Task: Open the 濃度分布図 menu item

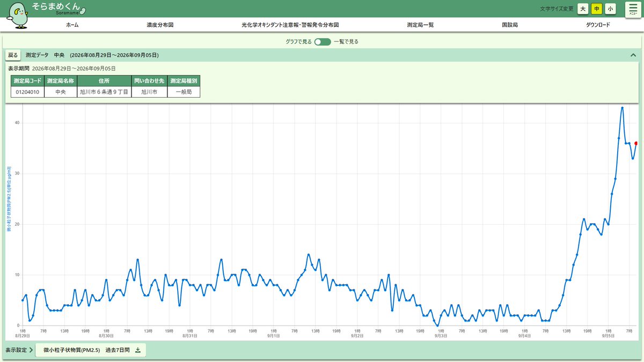Action: click(160, 25)
